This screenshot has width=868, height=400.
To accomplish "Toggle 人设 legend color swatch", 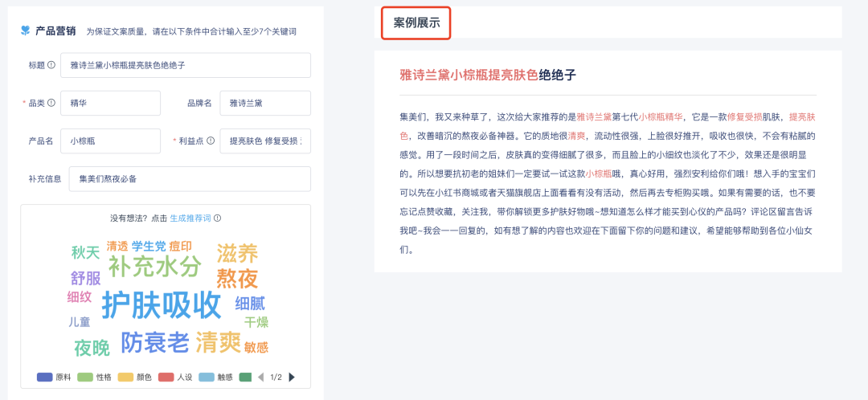I will [x=166, y=378].
